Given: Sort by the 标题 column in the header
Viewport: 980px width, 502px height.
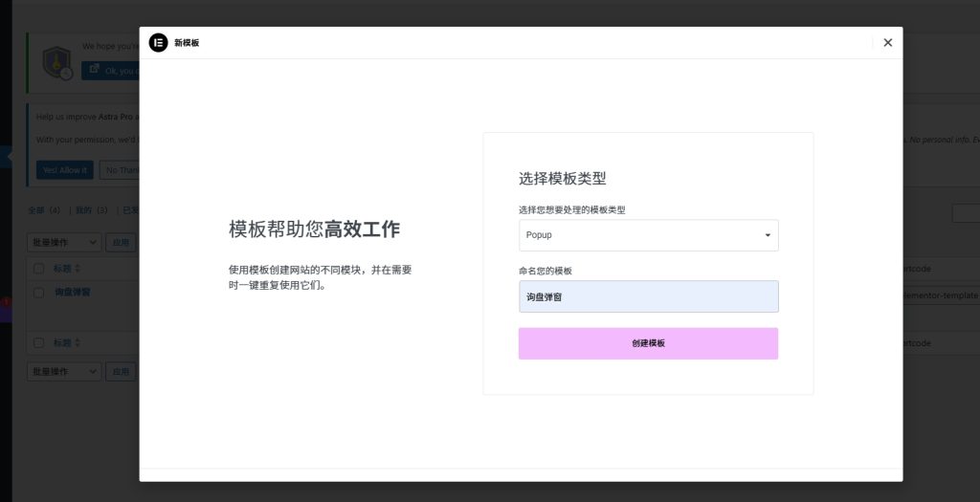Looking at the screenshot, I should point(66,269).
